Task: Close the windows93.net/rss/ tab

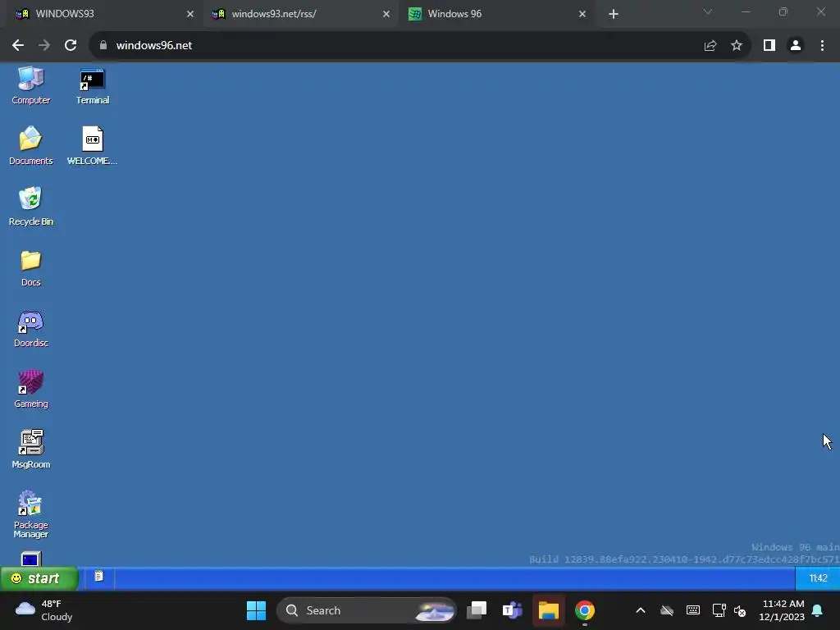Action: coord(386,14)
